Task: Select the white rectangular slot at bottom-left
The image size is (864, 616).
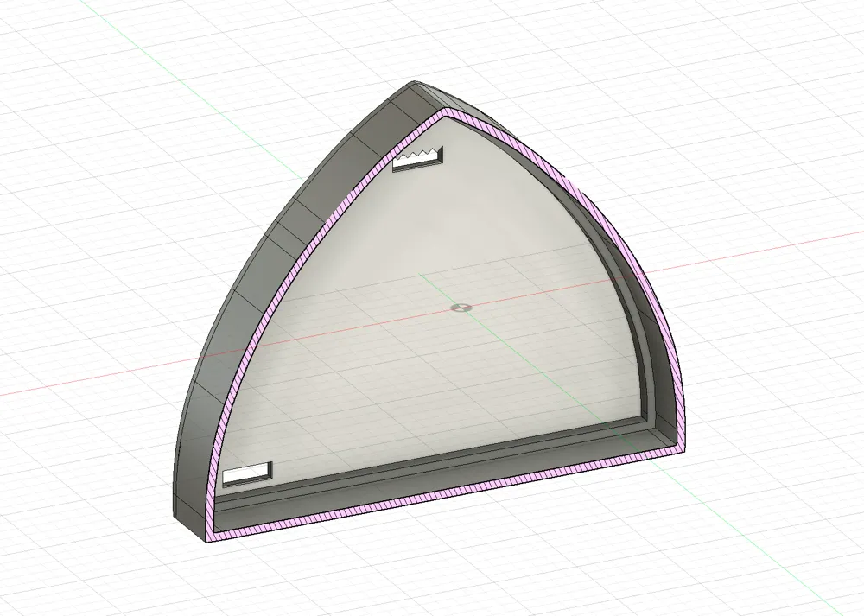Action: 247,474
